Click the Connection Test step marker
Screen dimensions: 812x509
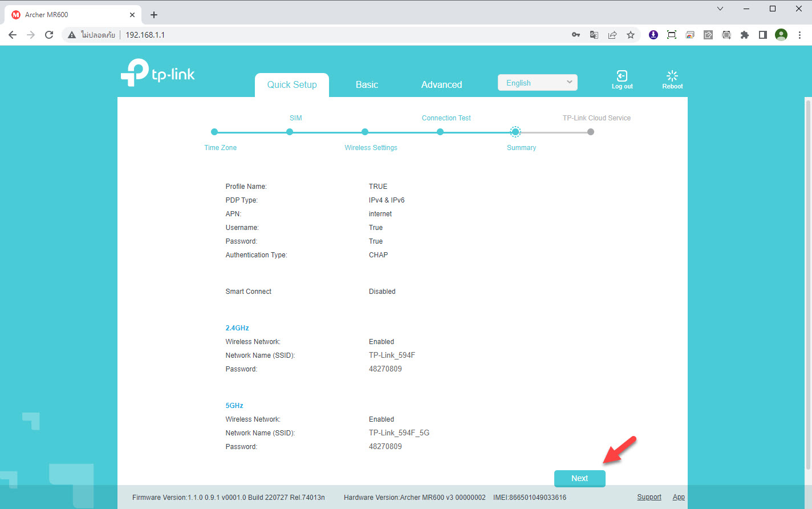pos(440,132)
